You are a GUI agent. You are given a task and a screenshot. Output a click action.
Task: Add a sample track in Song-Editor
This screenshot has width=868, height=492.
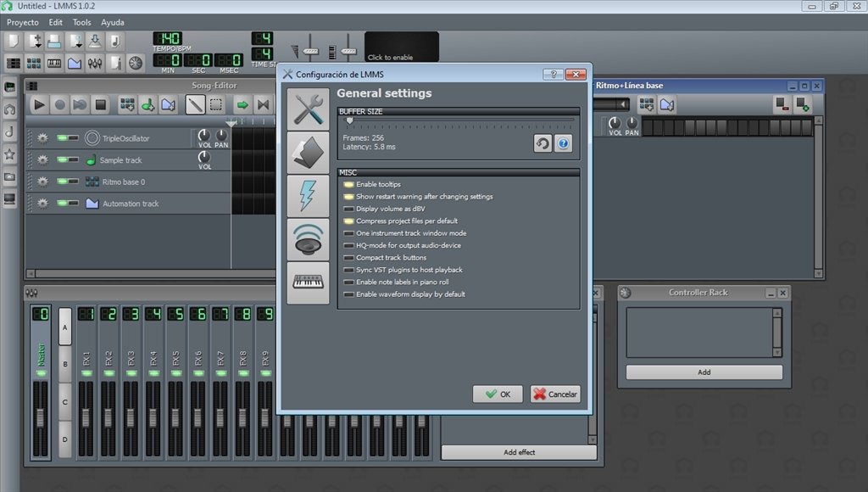coord(147,104)
